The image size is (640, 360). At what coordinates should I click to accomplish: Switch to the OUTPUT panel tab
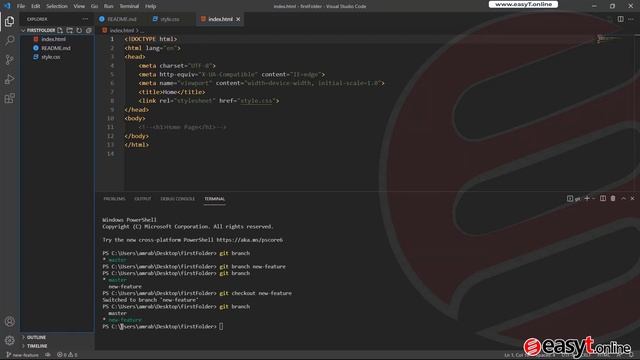pos(142,199)
